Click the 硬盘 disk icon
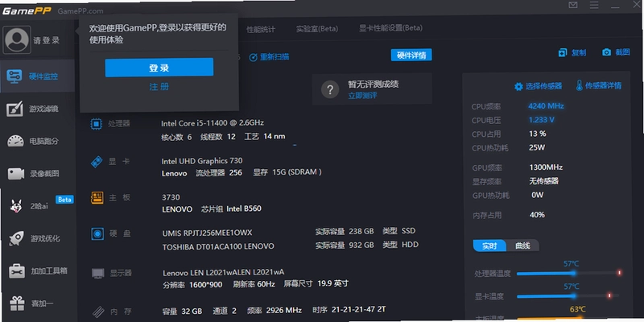Viewport: 644px width, 322px height. pos(97,234)
